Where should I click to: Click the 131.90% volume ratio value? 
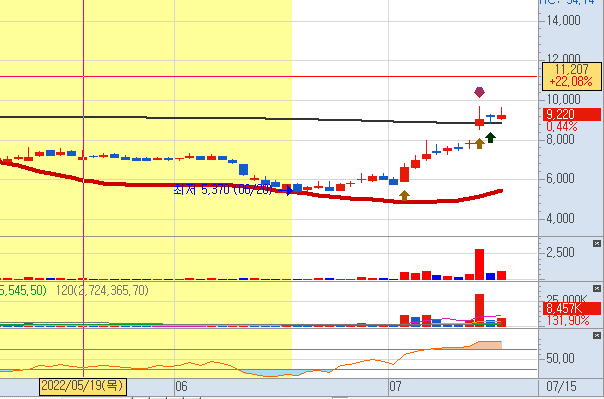click(568, 320)
